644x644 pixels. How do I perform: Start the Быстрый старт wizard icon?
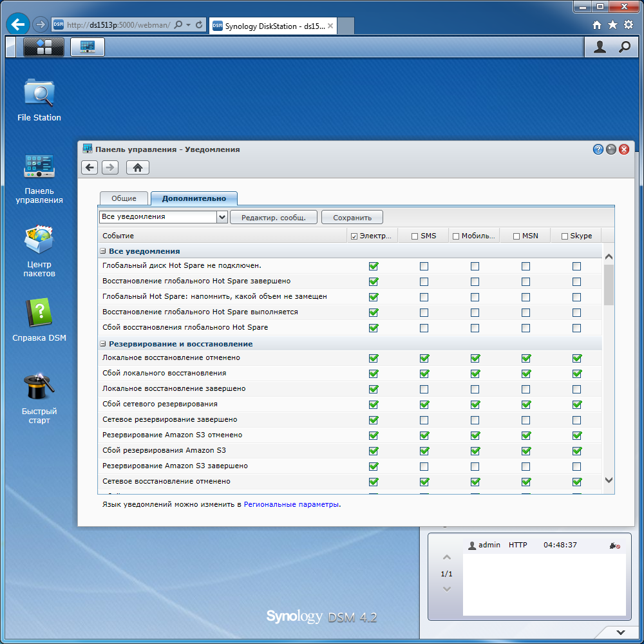tap(39, 398)
